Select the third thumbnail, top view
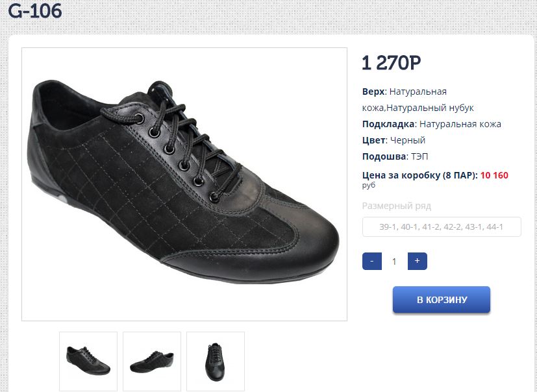This screenshot has height=392, width=537. coord(216,361)
